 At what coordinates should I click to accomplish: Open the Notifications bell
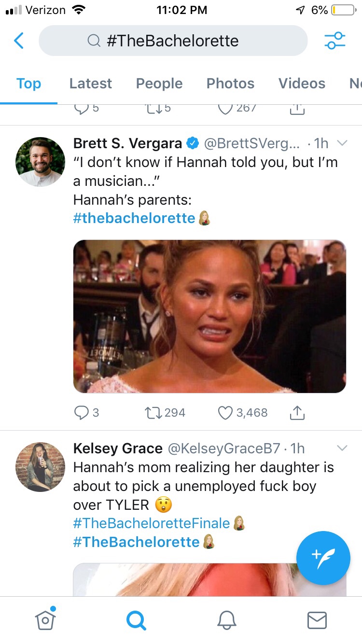(227, 620)
